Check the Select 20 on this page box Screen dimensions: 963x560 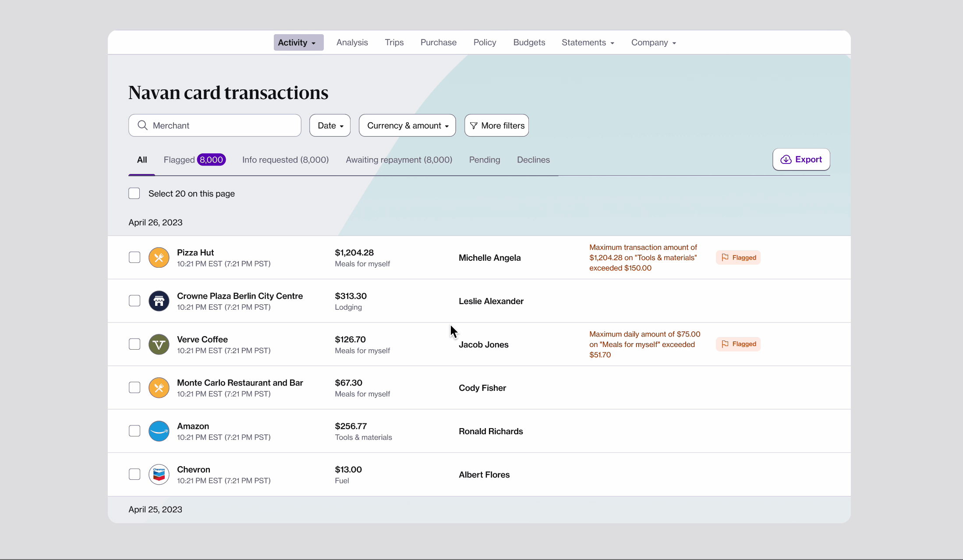[x=134, y=193]
